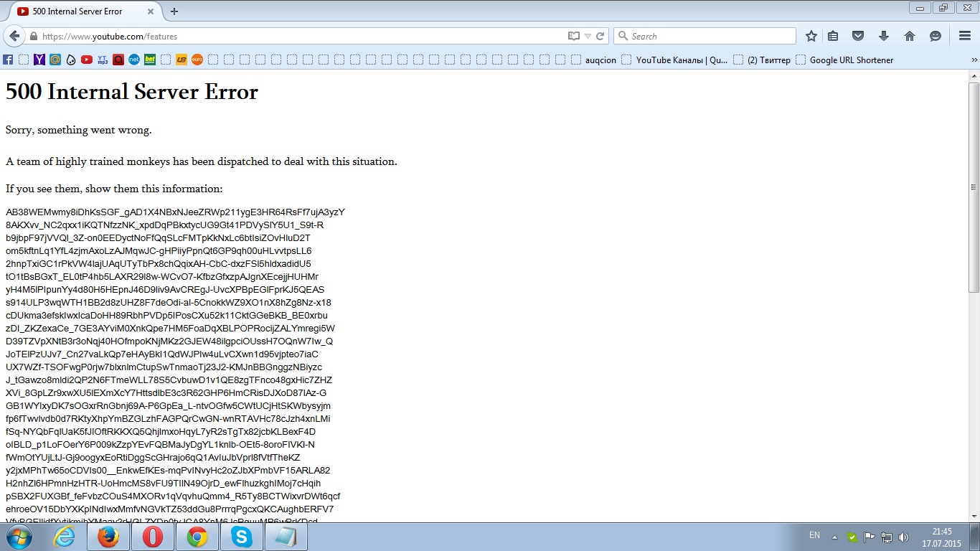980x551 pixels.
Task: Open the Firefox hamburger menu
Action: (965, 36)
